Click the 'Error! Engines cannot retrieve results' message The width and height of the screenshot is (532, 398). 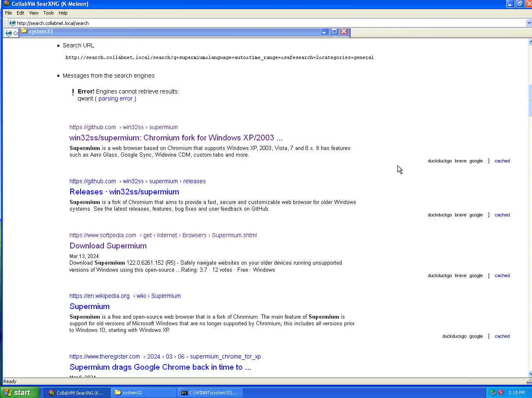pos(128,91)
